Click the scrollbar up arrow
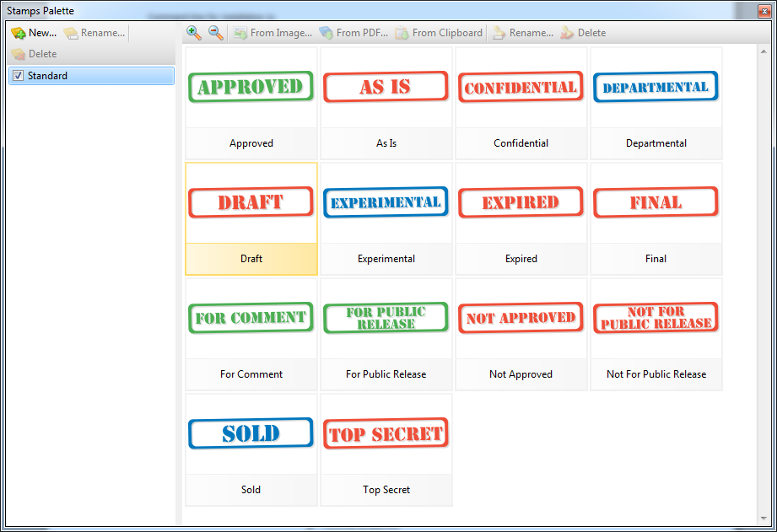The image size is (777, 532). (x=764, y=51)
